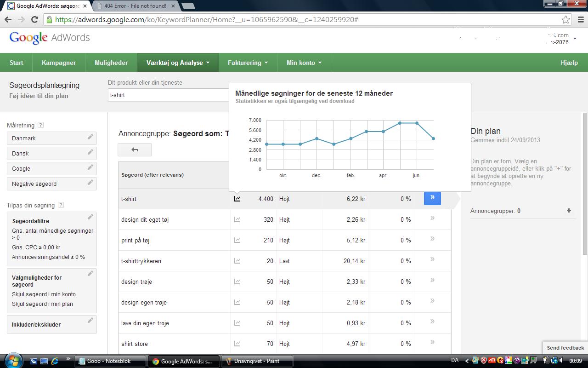Click the back arrow button above keyword table
The width and height of the screenshot is (588, 368).
click(x=135, y=149)
